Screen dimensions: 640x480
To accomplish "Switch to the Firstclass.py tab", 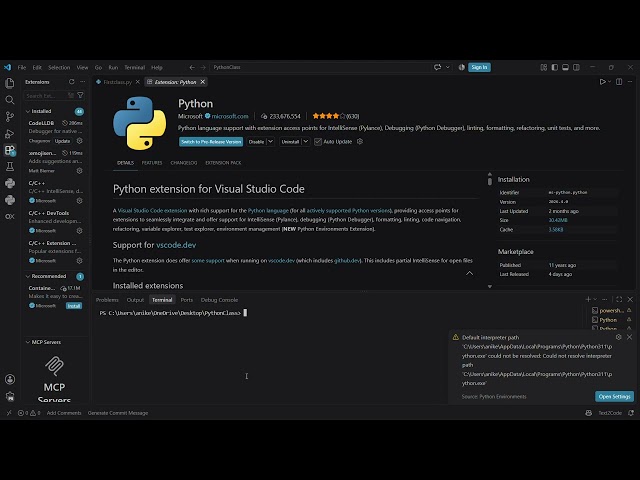I will point(117,82).
